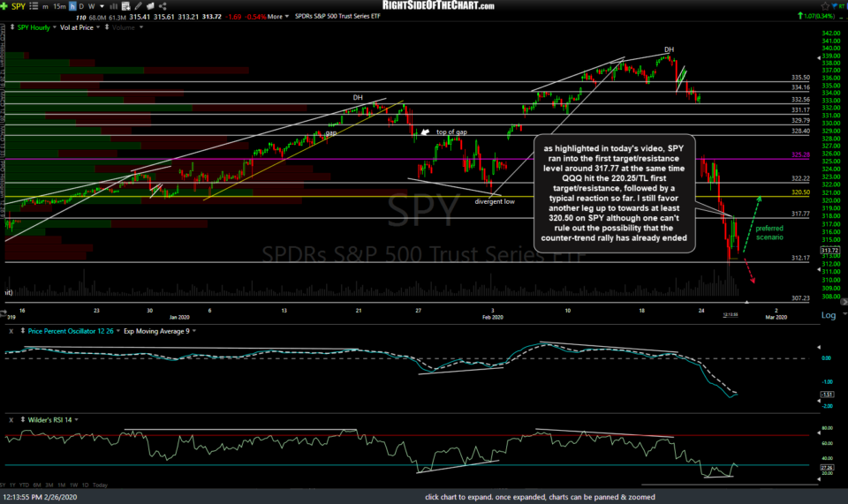Click the 12:13:55 PM 2/26/2020 timestamp

40,497
